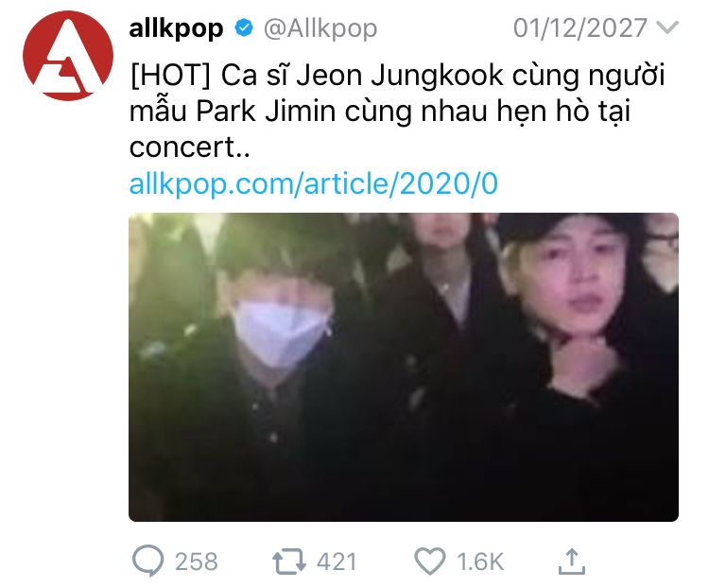Open the attached concert photo
Viewport: 709px width, 588px height.
pos(404,367)
